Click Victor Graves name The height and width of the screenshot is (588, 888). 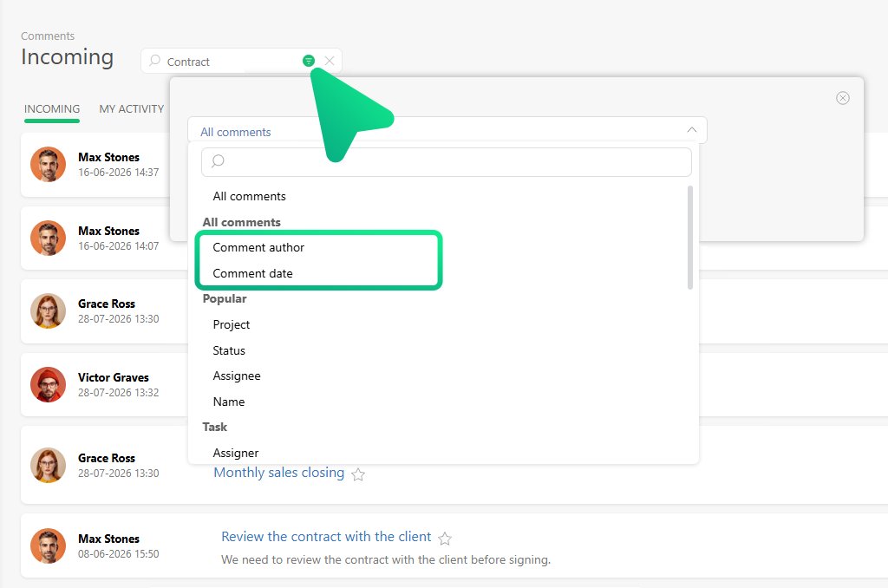pyautogui.click(x=114, y=377)
